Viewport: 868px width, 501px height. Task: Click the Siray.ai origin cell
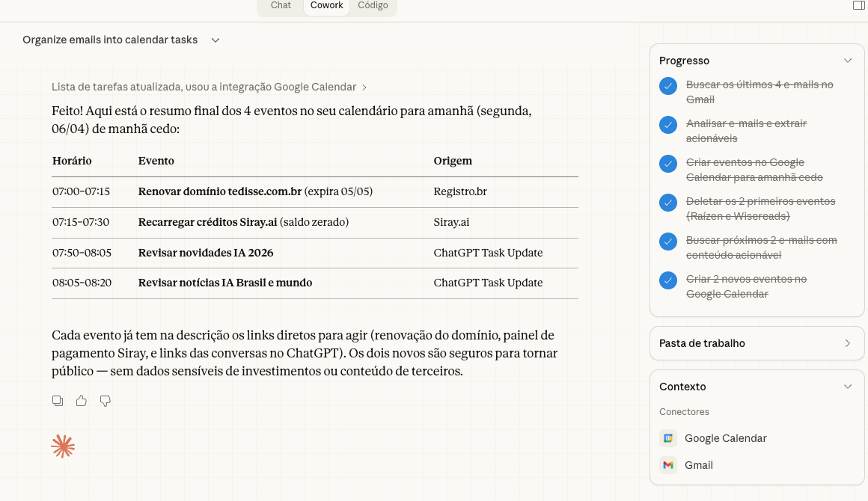(451, 222)
